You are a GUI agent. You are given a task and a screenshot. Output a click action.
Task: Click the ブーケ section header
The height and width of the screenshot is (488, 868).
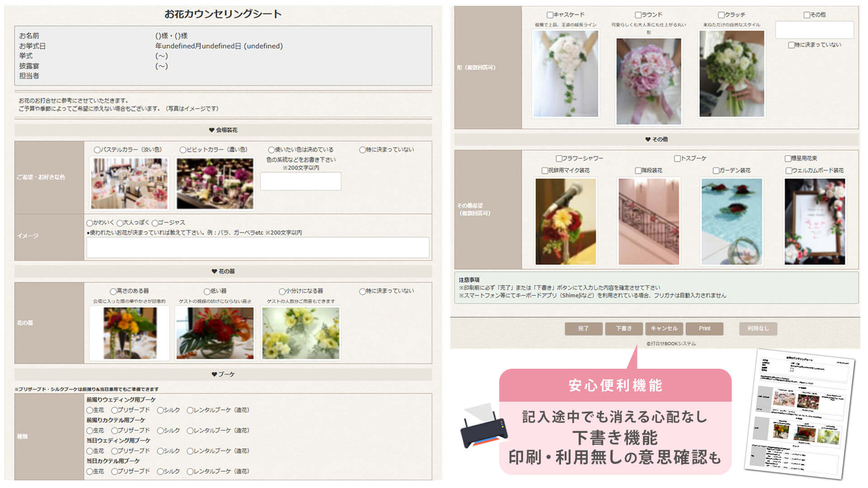(223, 375)
